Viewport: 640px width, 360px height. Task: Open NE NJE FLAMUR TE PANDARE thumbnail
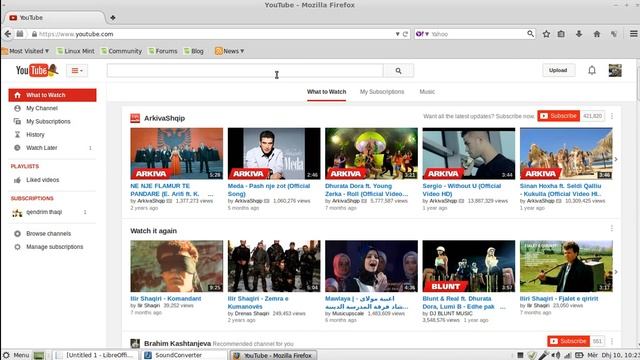tap(177, 153)
